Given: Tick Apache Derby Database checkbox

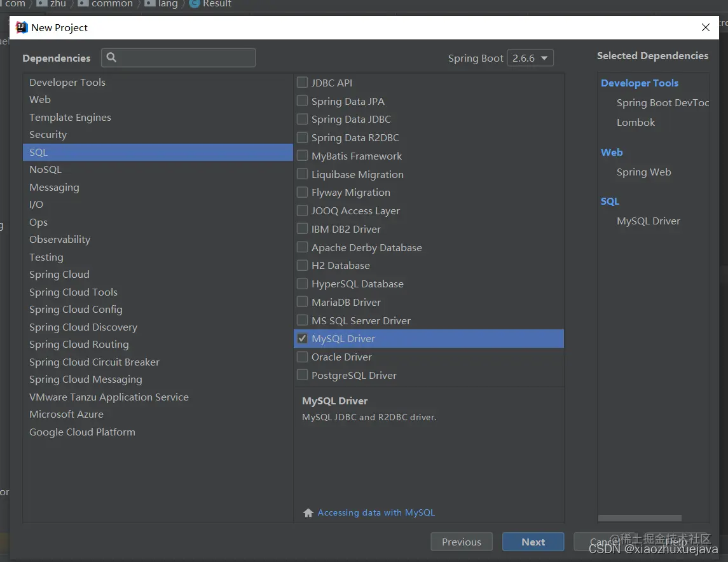Looking at the screenshot, I should (x=302, y=247).
